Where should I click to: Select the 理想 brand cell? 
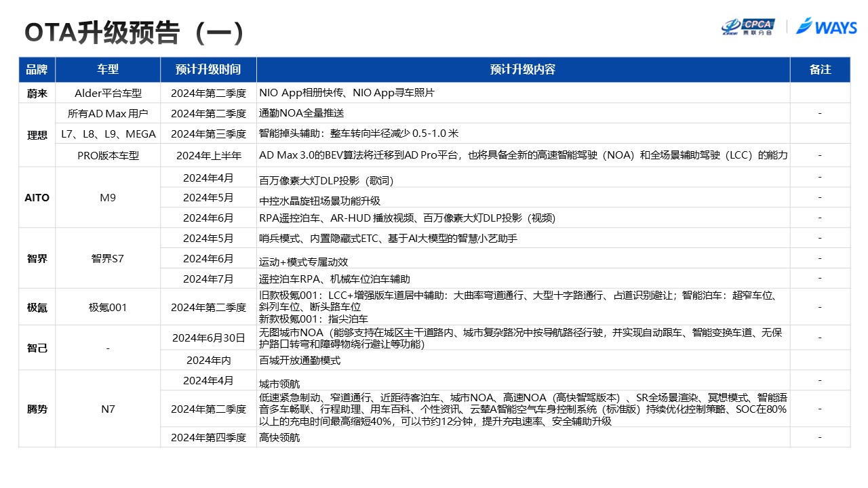tap(37, 135)
